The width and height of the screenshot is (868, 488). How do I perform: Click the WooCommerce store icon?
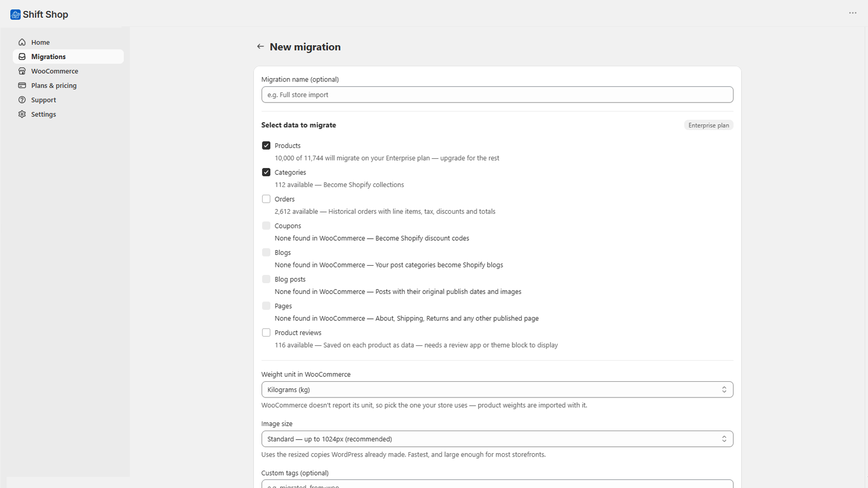22,71
